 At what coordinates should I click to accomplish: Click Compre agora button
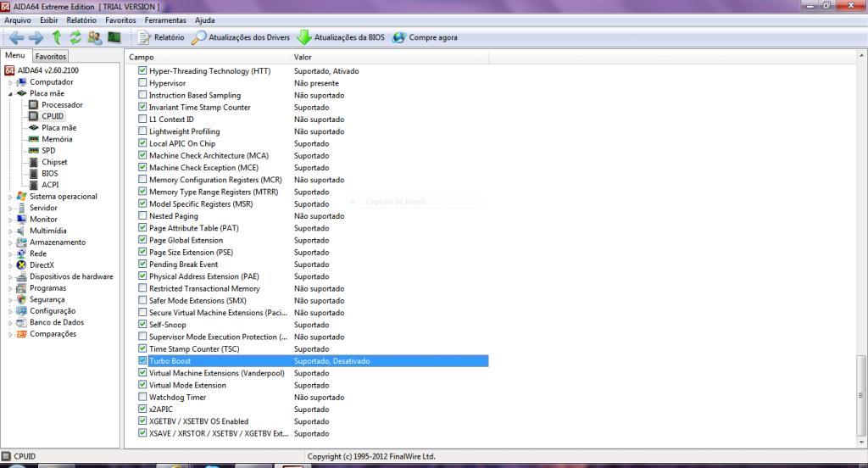click(x=425, y=37)
